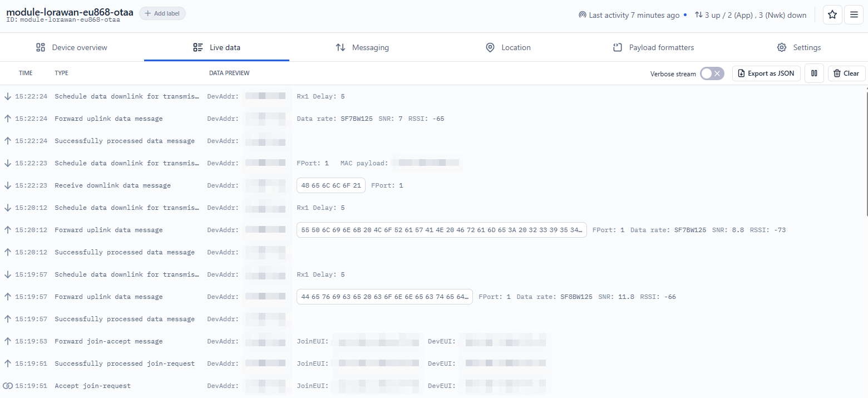Click the up arrow icon at Forward join-accept
The height and width of the screenshot is (398, 868).
pos(8,341)
